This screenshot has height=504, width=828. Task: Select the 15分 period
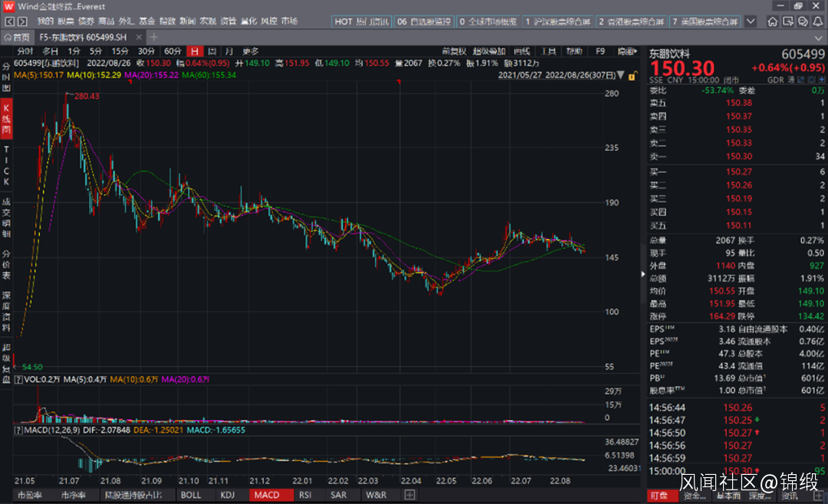tap(120, 51)
